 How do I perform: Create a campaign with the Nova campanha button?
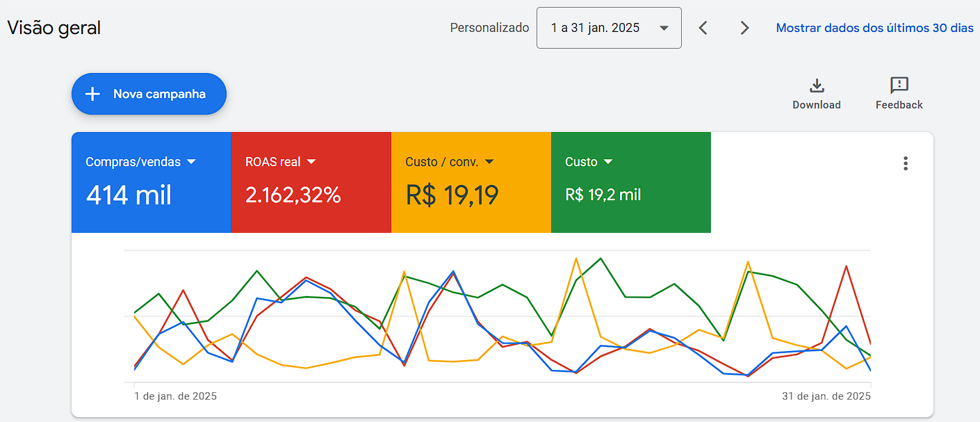click(x=149, y=94)
